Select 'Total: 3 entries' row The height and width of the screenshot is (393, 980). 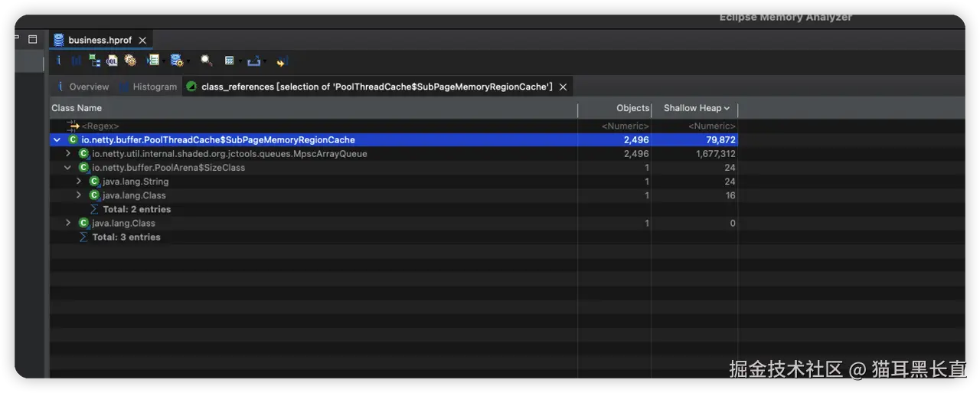[x=394, y=237]
